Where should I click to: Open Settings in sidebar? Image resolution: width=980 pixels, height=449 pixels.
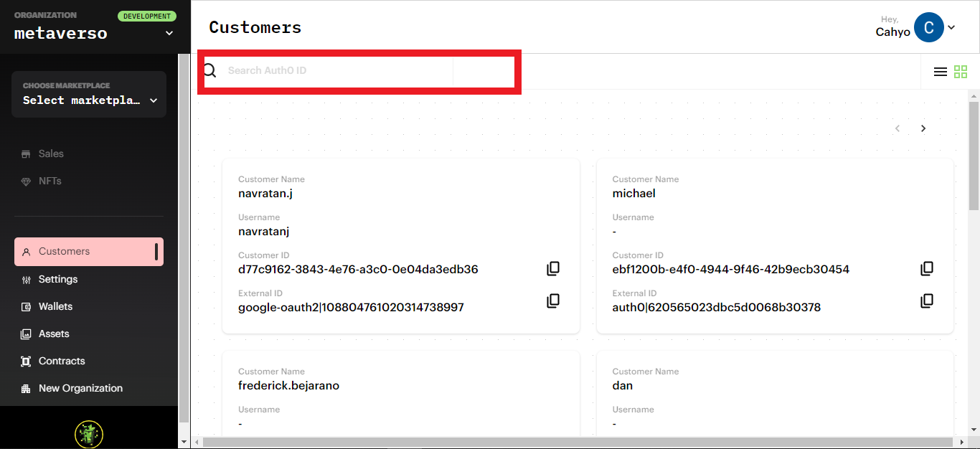click(x=58, y=279)
